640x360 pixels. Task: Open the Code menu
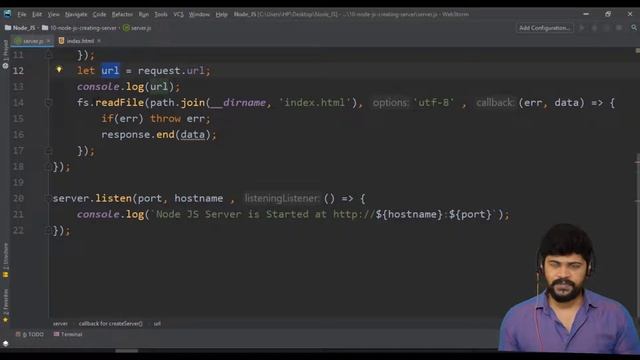pos(99,14)
